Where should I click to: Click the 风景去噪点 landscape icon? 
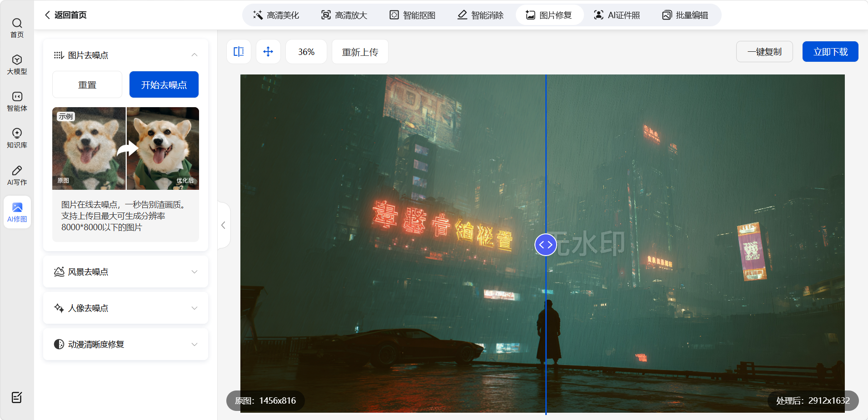coord(59,272)
